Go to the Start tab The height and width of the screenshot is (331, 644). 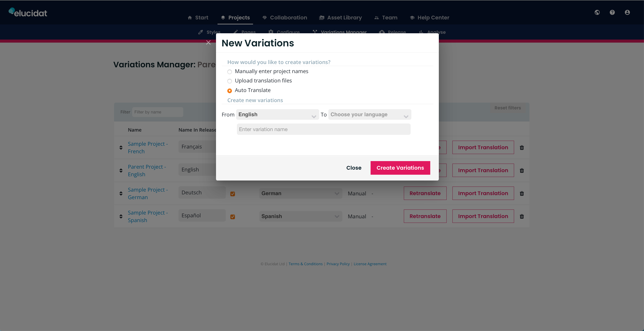coord(198,18)
